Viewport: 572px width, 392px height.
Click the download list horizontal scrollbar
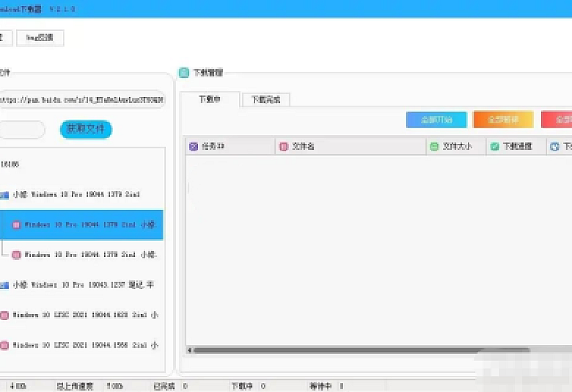(x=360, y=350)
